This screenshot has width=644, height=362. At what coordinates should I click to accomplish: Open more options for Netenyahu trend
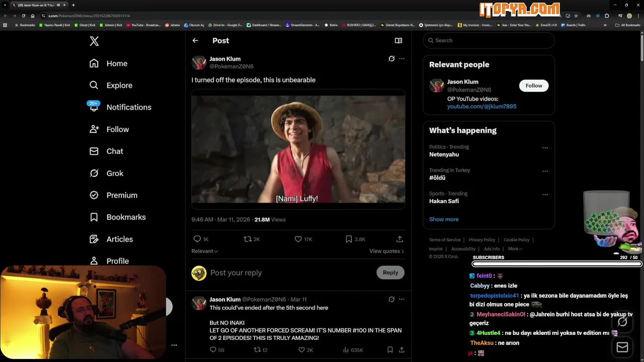tap(545, 148)
